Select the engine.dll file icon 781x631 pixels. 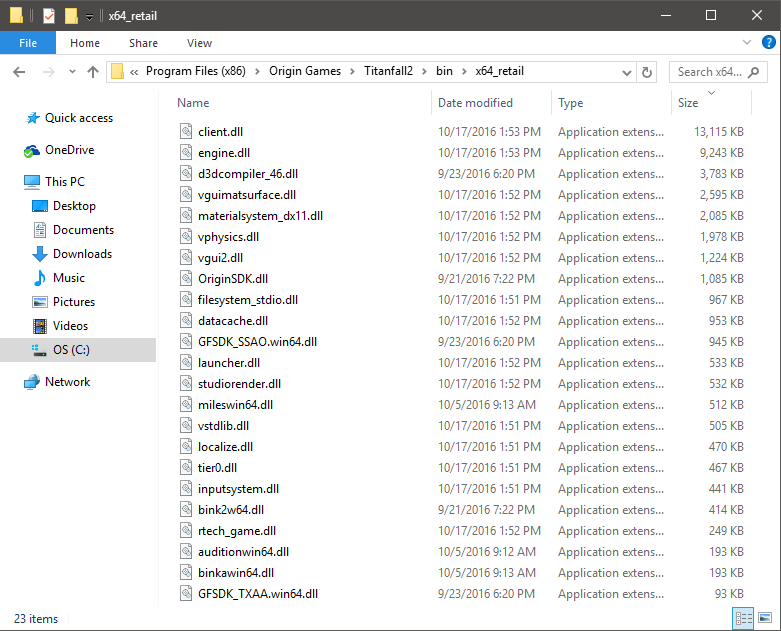click(x=186, y=152)
